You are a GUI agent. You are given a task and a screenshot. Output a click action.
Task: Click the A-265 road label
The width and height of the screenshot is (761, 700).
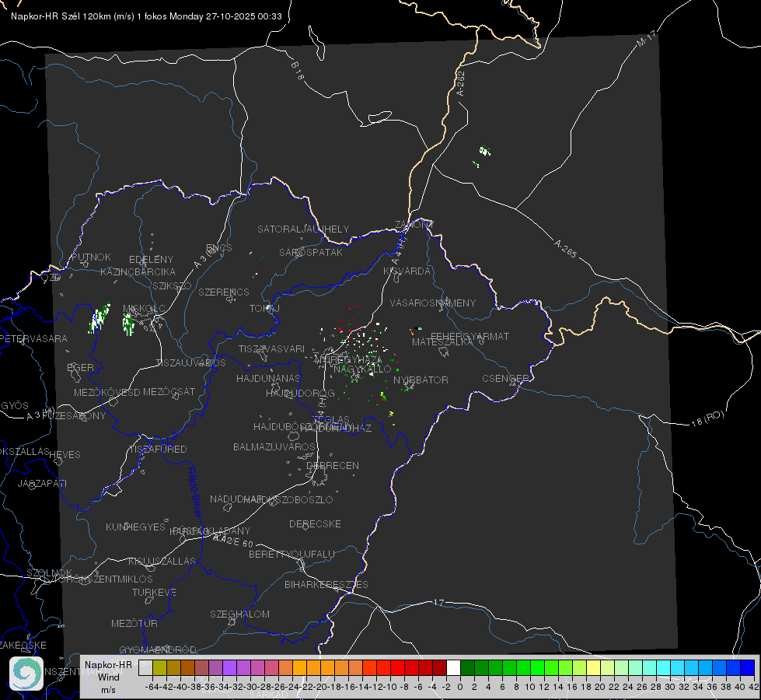pos(565,249)
